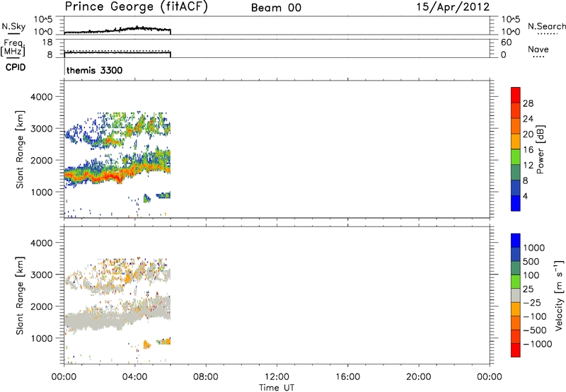566x392 pixels.
Task: Click the Prince George (fitACF) title
Action: [x=137, y=7]
